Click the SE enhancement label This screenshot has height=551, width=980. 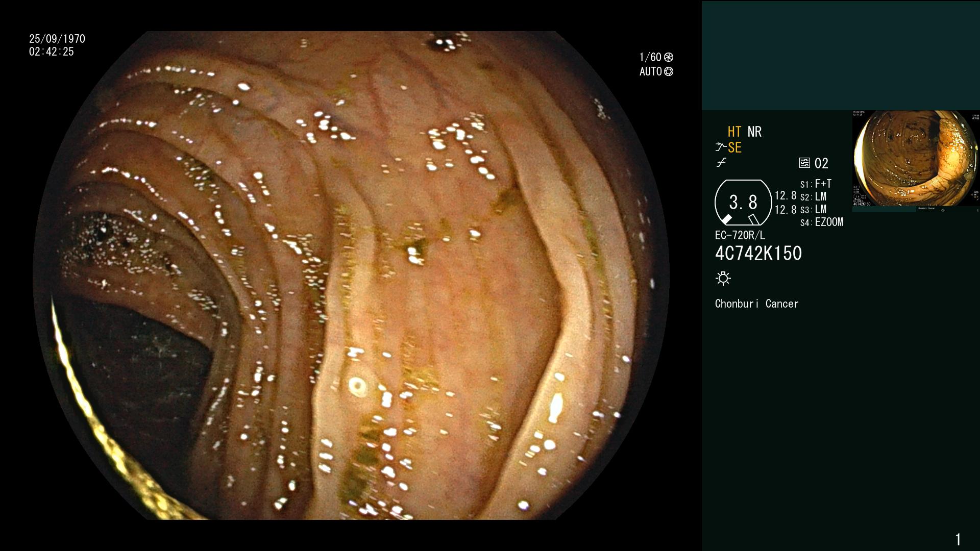click(734, 147)
